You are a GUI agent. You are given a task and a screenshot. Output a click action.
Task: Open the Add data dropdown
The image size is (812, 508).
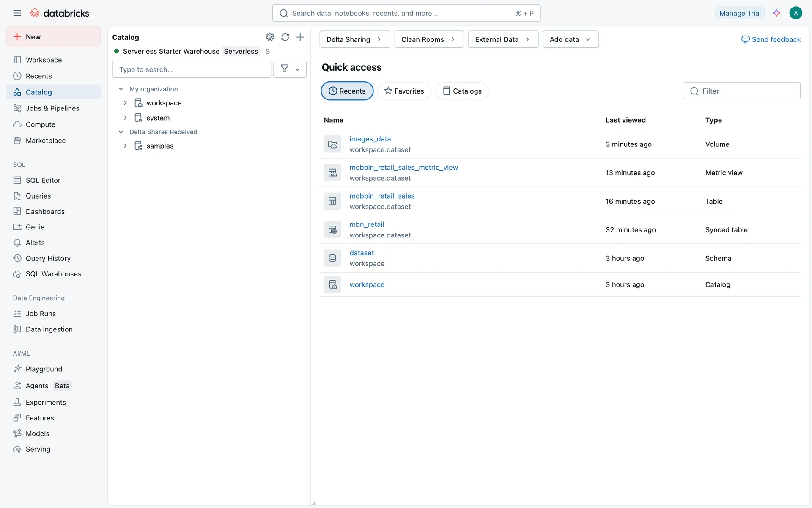pos(571,39)
